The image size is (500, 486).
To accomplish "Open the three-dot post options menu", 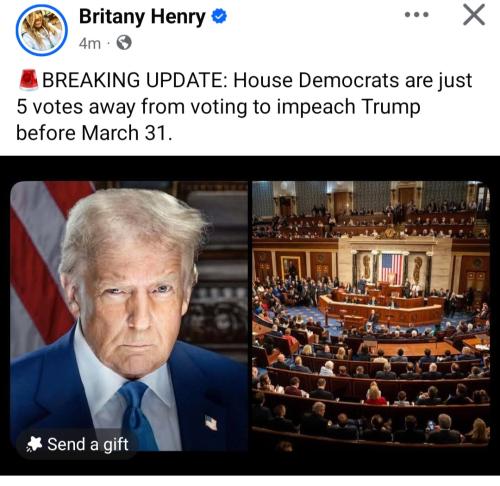I will point(416,15).
